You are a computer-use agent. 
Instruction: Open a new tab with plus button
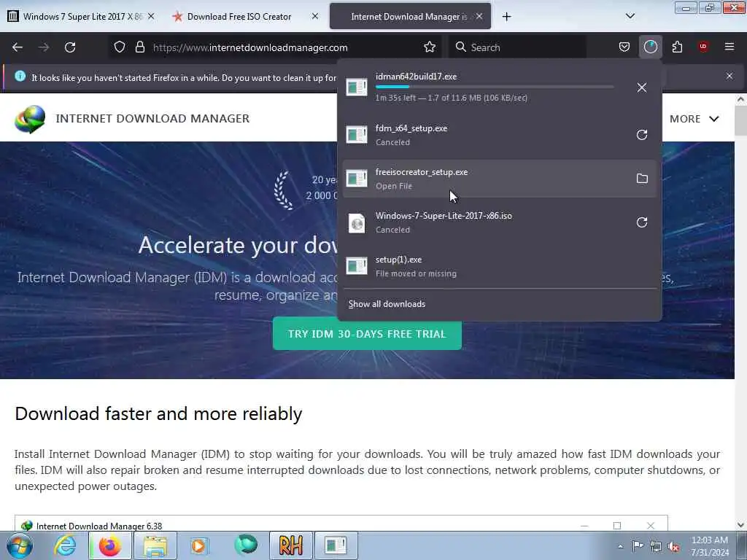(506, 17)
